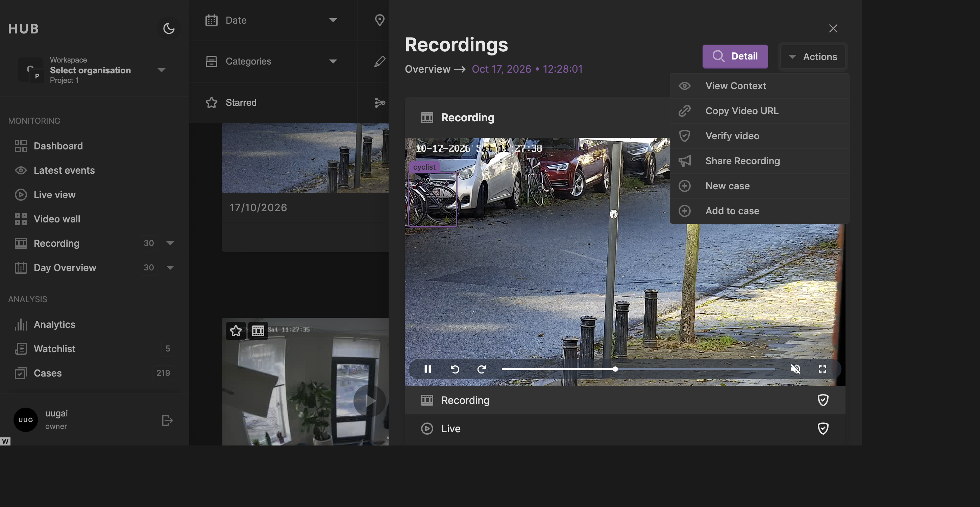Image resolution: width=980 pixels, height=507 pixels.
Task: Rewind the video with the back icon
Action: pos(455,369)
